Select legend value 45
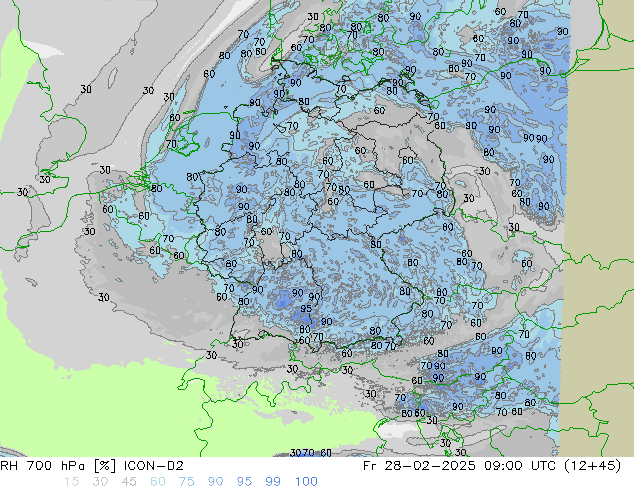The height and width of the screenshot is (490, 634). (x=129, y=482)
